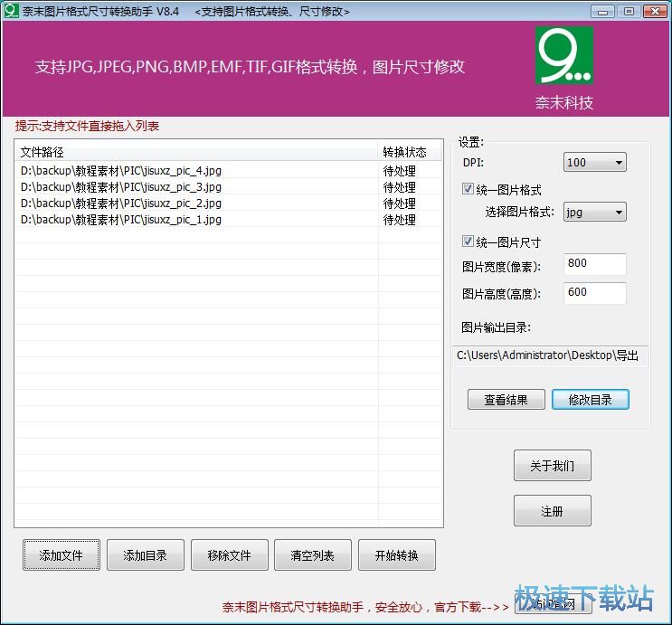
Task: Click the 图片宽度 field showing 800
Action: [595, 264]
